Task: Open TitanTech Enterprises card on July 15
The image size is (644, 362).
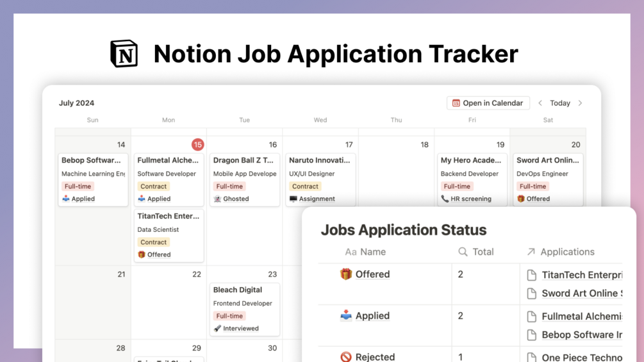Action: (x=169, y=235)
